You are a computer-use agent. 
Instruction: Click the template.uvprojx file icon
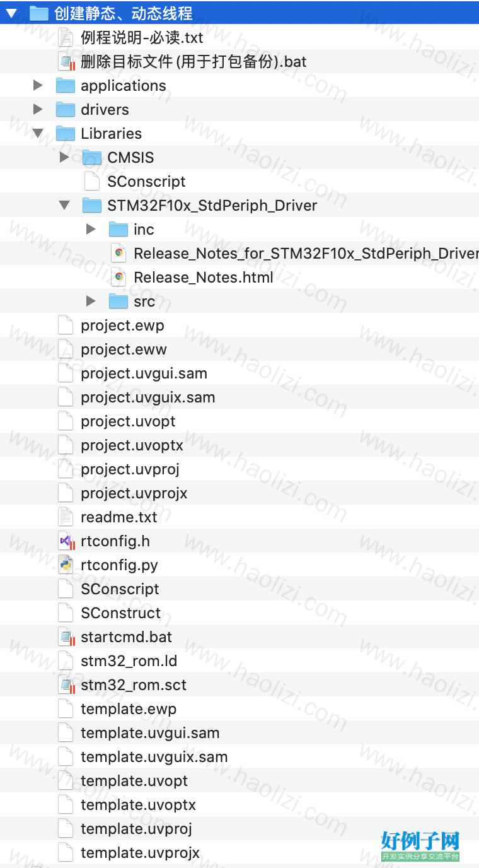tap(66, 852)
